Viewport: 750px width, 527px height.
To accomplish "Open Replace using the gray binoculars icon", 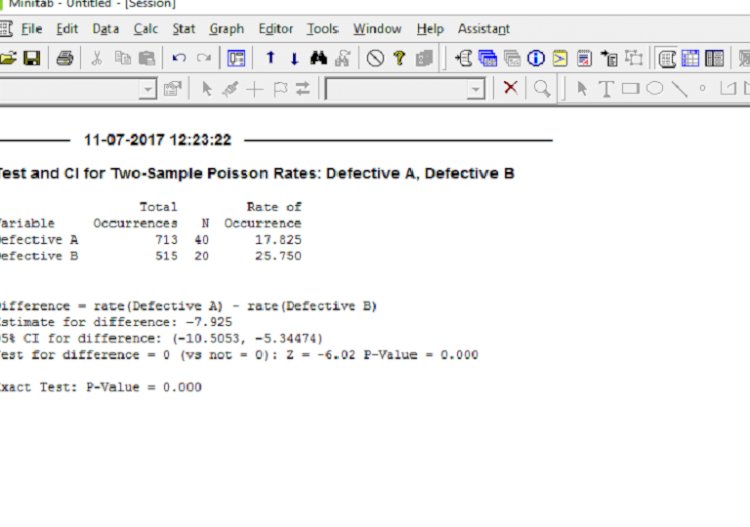I will 343,58.
